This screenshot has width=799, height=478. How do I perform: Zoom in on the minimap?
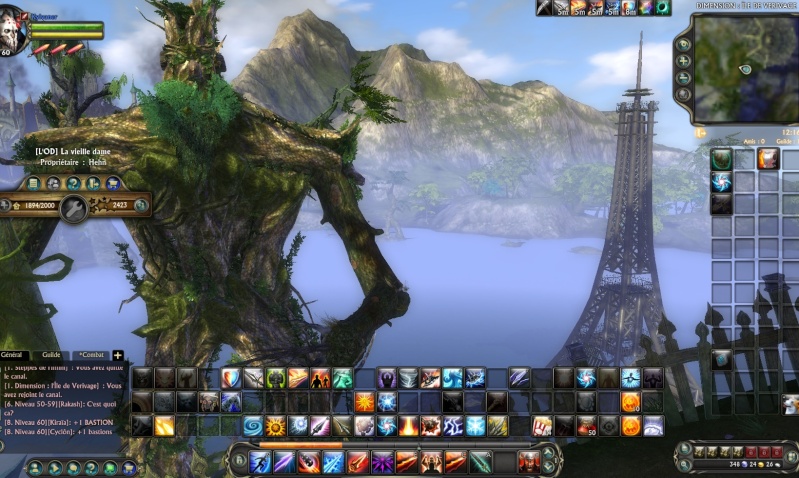click(683, 62)
